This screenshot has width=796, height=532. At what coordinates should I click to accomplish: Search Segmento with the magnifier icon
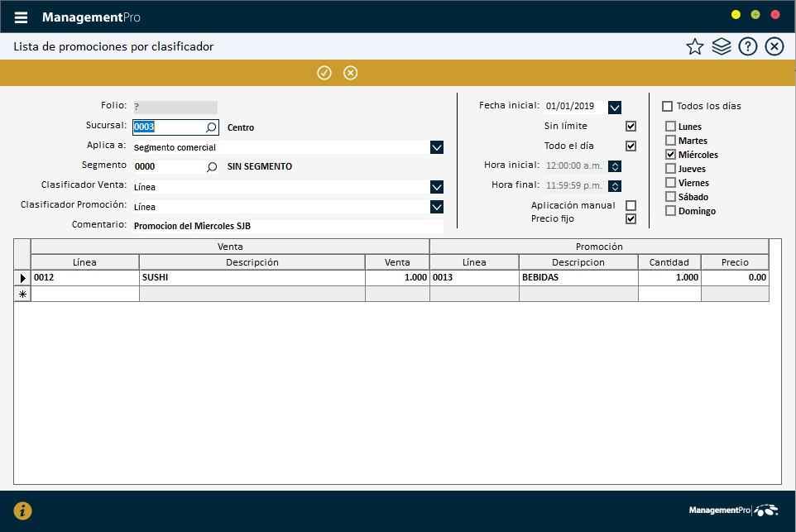click(x=212, y=167)
